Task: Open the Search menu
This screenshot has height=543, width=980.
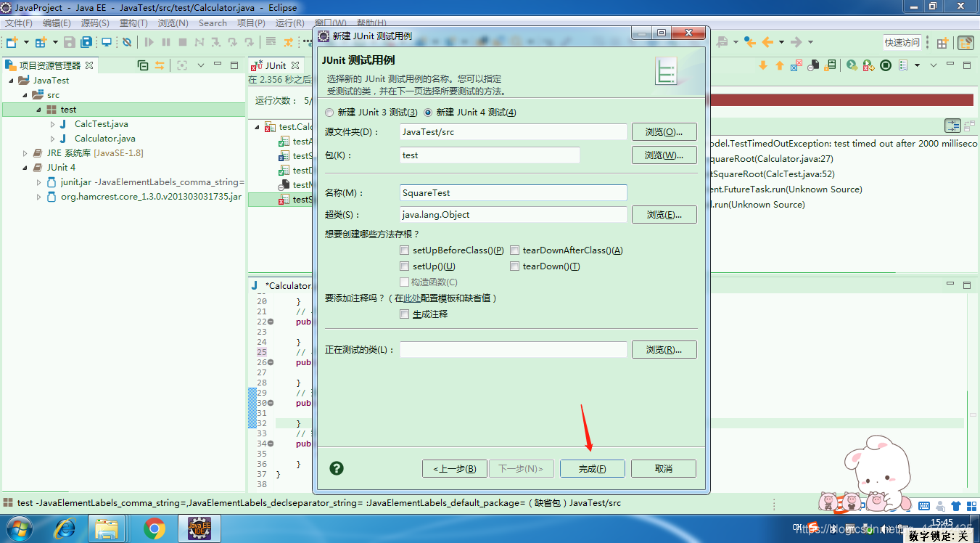Action: tap(213, 23)
